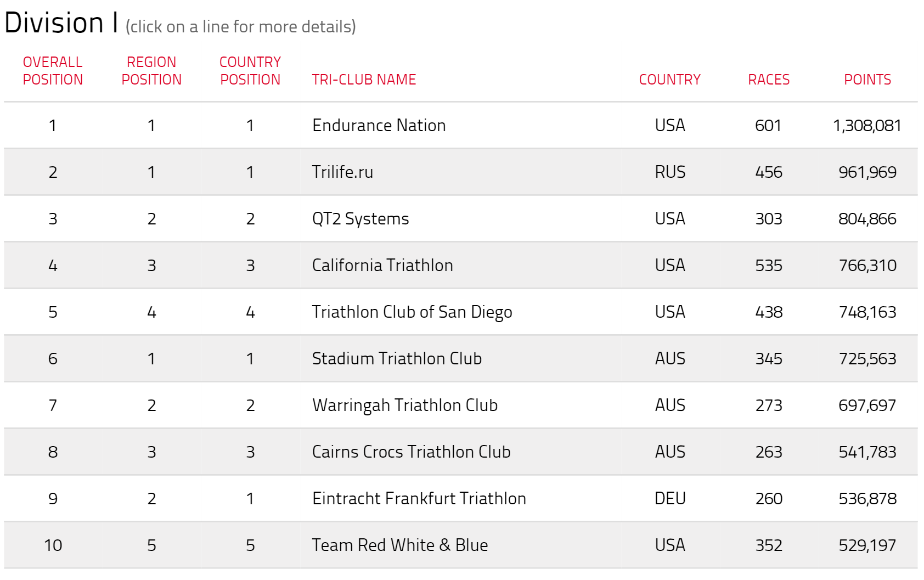The height and width of the screenshot is (580, 924).
Task: Click the Overall Position column header
Action: [53, 71]
